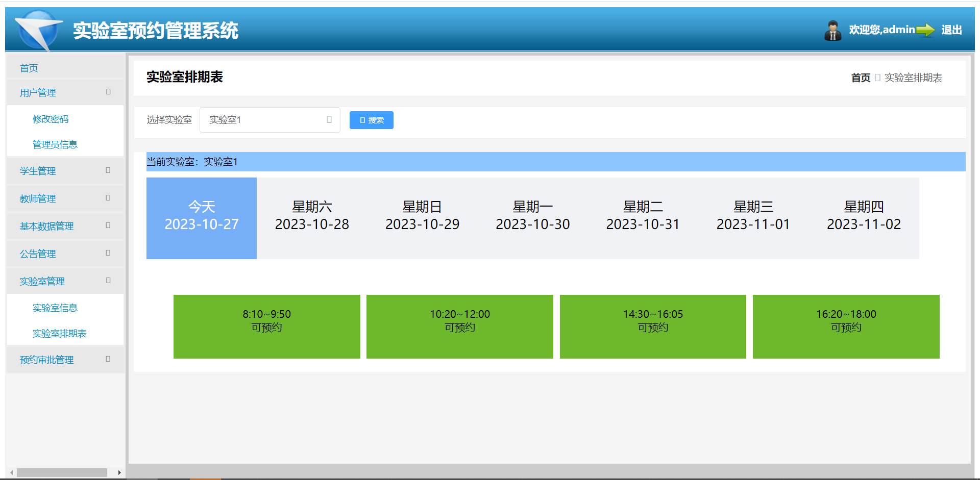Book the 10:20~12:00 time slot

460,326
